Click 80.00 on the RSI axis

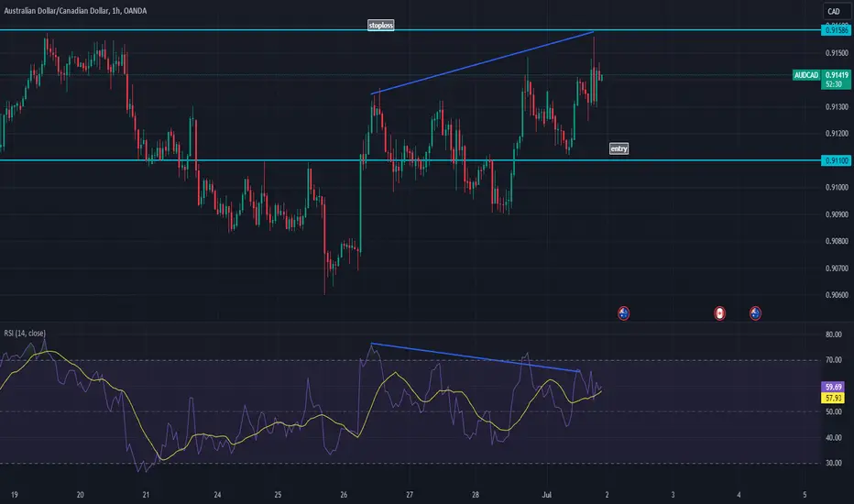[x=834, y=334]
